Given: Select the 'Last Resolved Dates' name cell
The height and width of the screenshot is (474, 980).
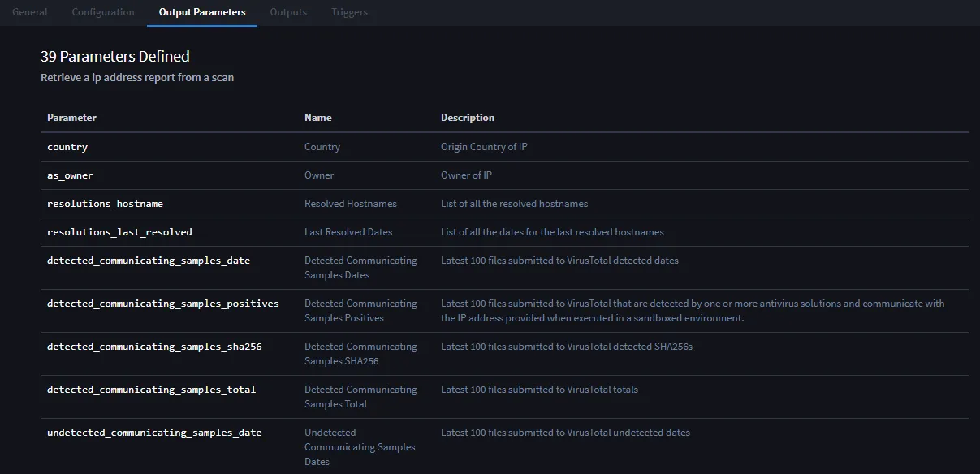Looking at the screenshot, I should [348, 232].
